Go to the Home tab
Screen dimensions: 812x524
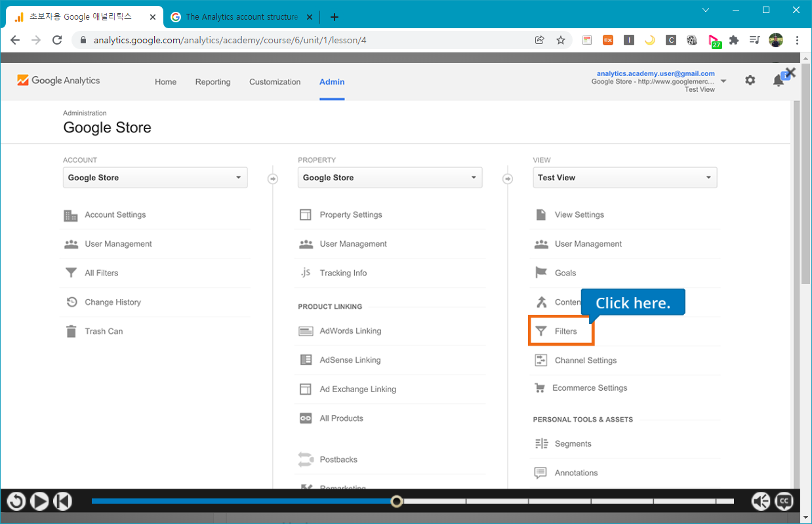tap(165, 82)
